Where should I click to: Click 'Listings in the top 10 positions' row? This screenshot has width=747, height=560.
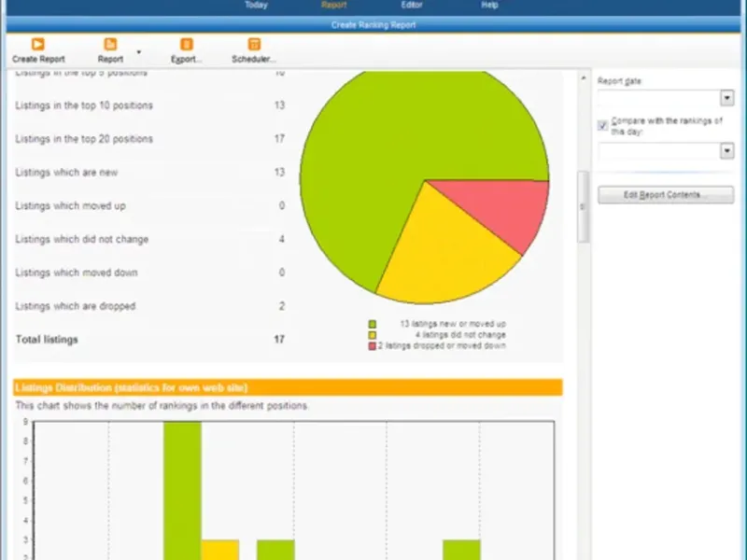click(x=150, y=105)
